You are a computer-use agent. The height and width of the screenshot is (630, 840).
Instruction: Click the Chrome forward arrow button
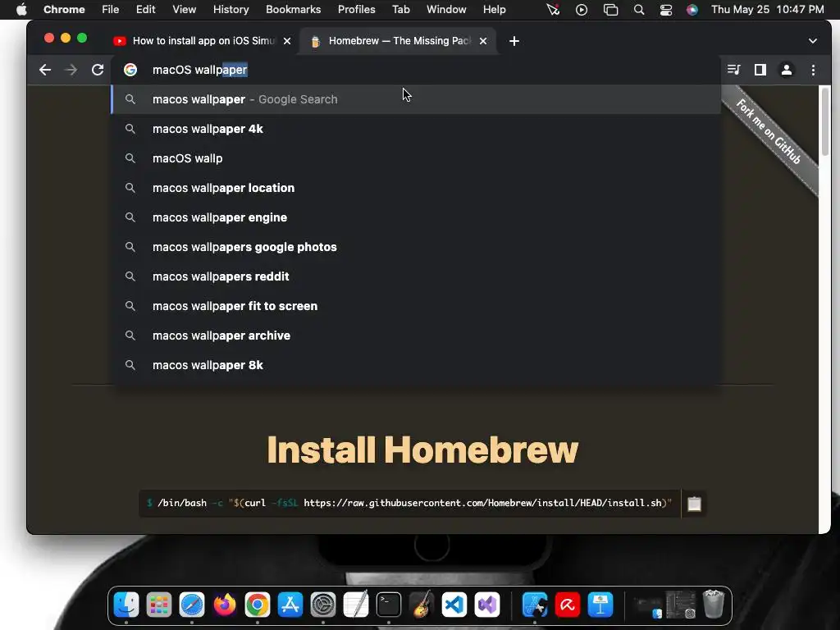click(71, 70)
